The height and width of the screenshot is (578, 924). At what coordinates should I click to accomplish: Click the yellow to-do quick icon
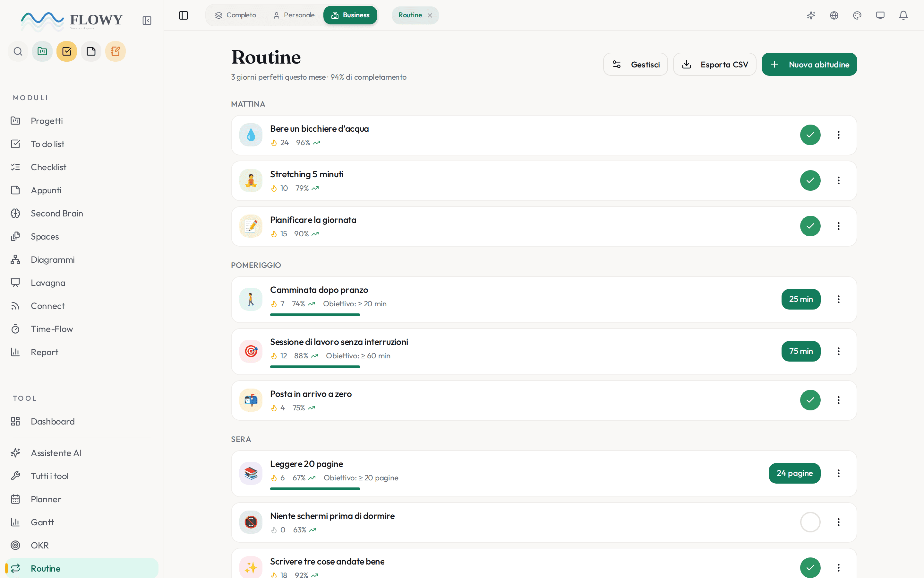[67, 51]
